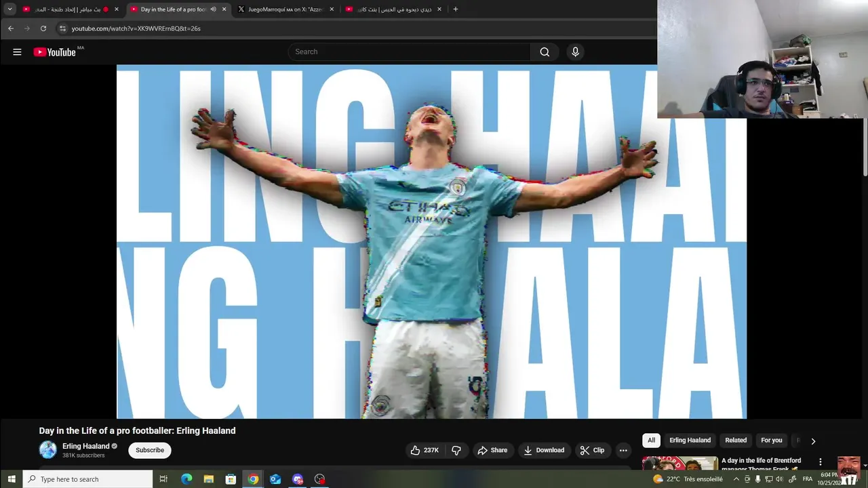Open Microsoft Store from taskbar
This screenshot has height=488, width=868.
231,479
